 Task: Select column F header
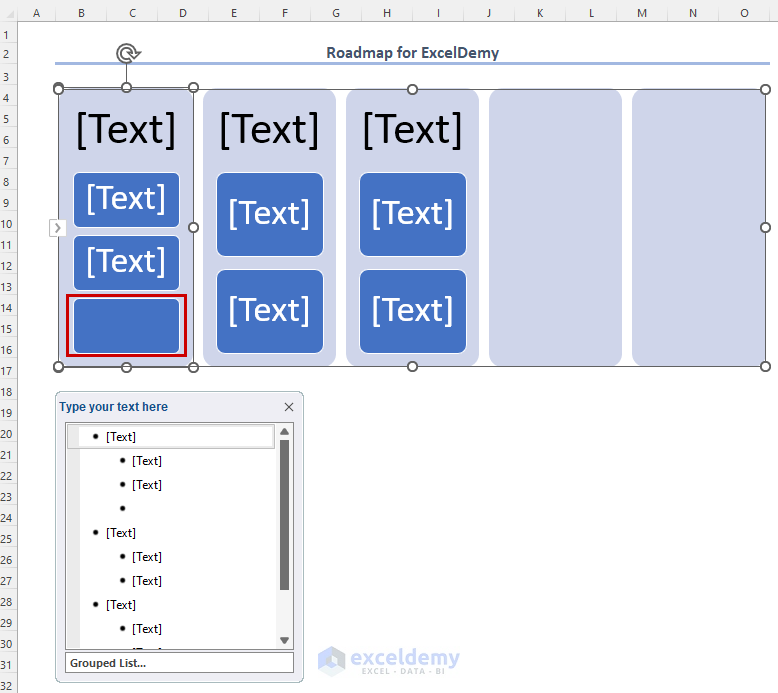click(285, 13)
